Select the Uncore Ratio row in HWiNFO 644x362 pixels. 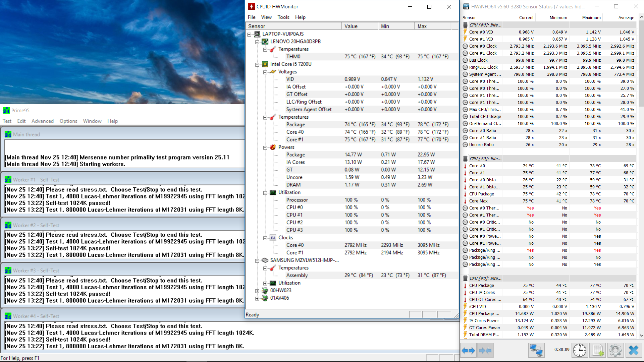tap(549, 144)
